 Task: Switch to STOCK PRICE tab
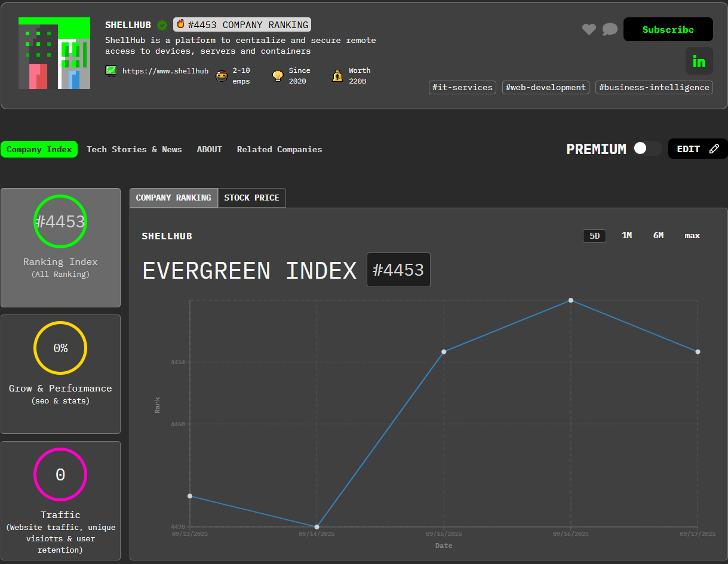click(252, 198)
